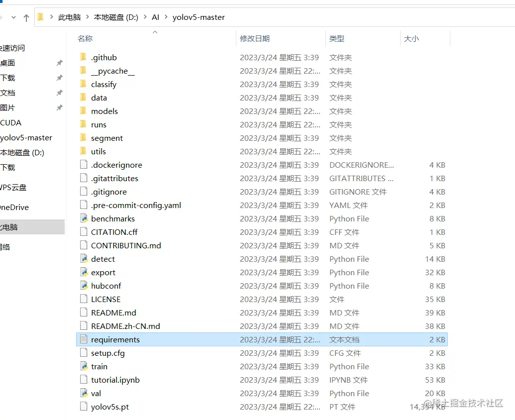
Task: Open 图片 in the quick access sidebar
Action: click(x=7, y=107)
